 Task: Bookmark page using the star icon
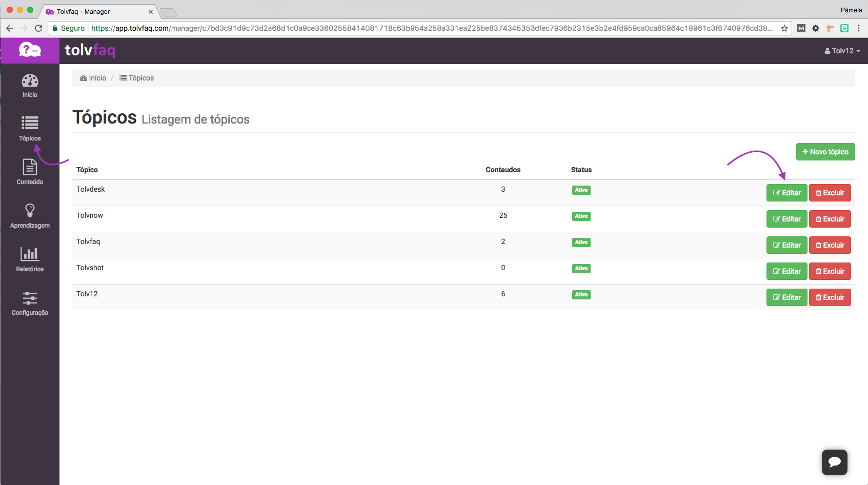[x=784, y=28]
